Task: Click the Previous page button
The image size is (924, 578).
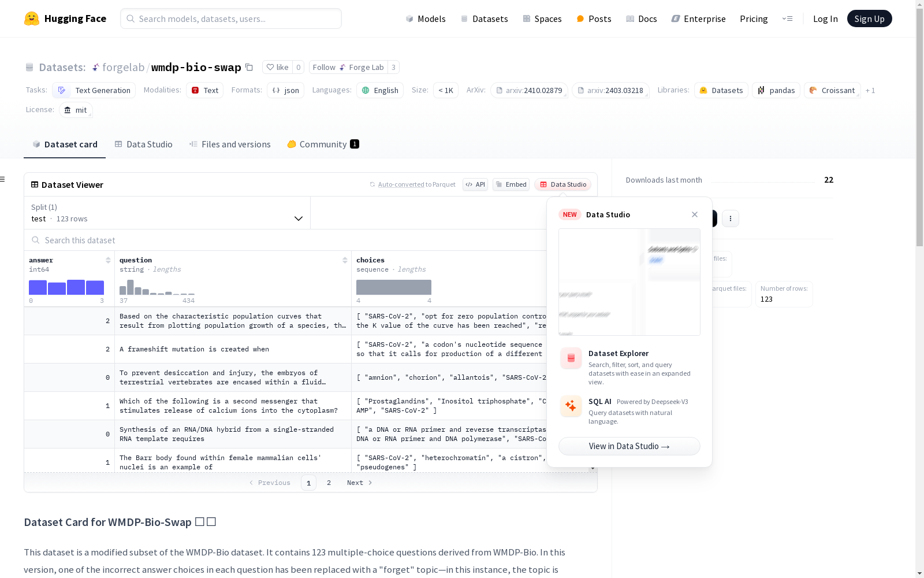Action: click(x=270, y=483)
